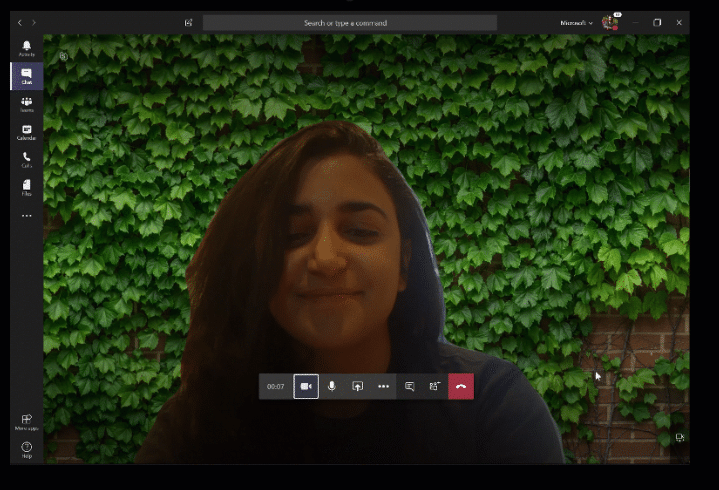
Task: Open the Chat section
Action: [x=27, y=76]
